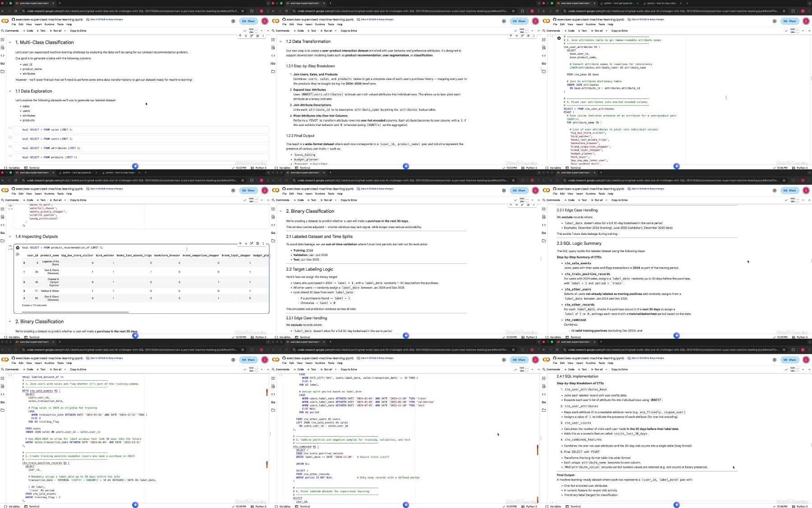Image resolution: width=812 pixels, height=508 pixels.
Task: Open Files folder icon in 2.3 SQL Logic Summary window
Action: (x=544, y=241)
